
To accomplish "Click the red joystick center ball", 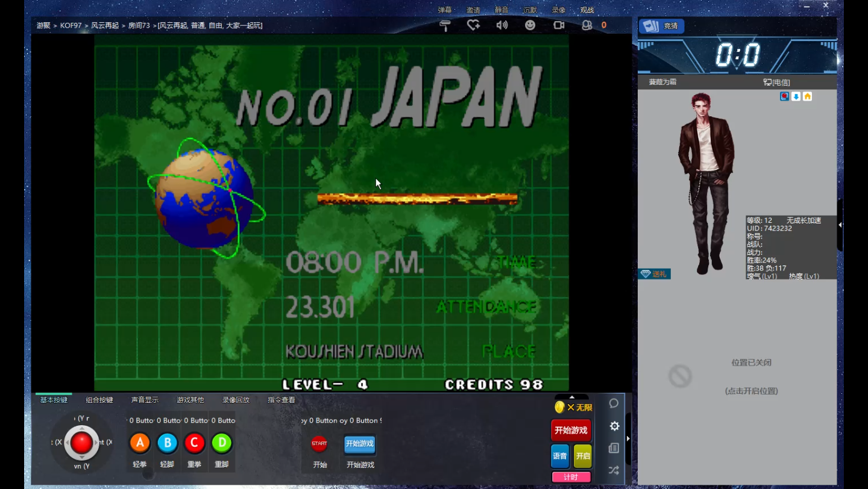I will [x=82, y=443].
